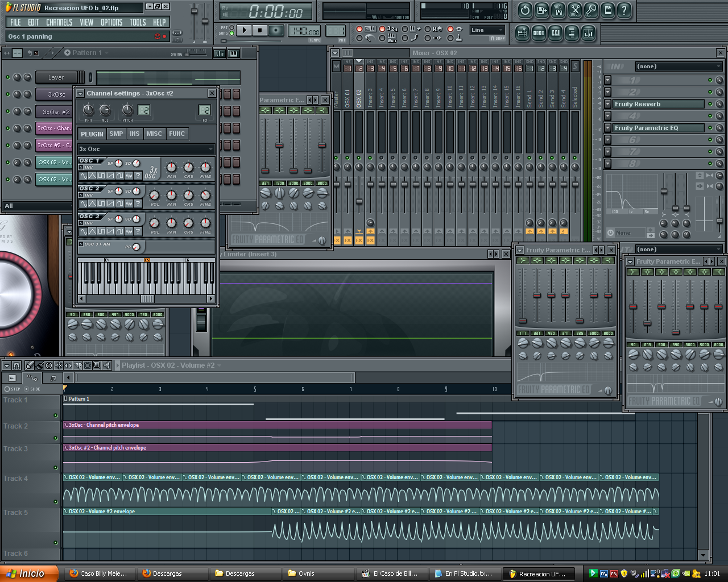
Task: Open the mixer window options arrow
Action: tap(335, 53)
